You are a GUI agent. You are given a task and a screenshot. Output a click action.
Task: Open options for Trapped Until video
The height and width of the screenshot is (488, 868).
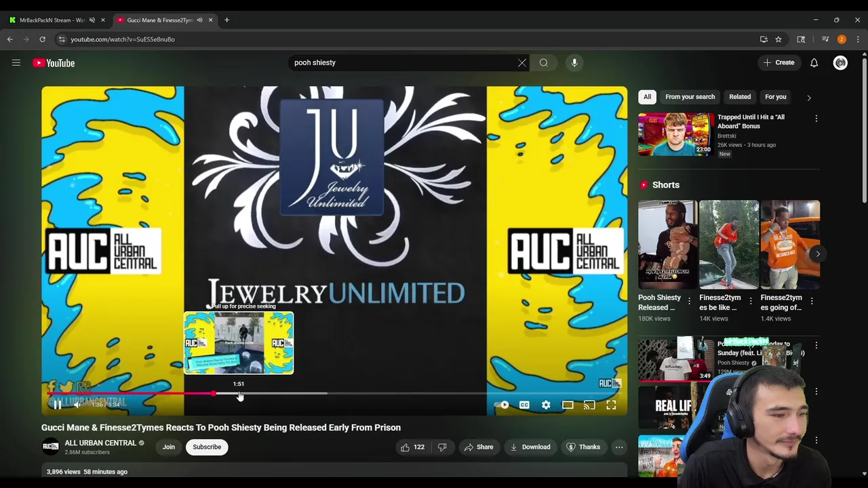click(x=816, y=119)
